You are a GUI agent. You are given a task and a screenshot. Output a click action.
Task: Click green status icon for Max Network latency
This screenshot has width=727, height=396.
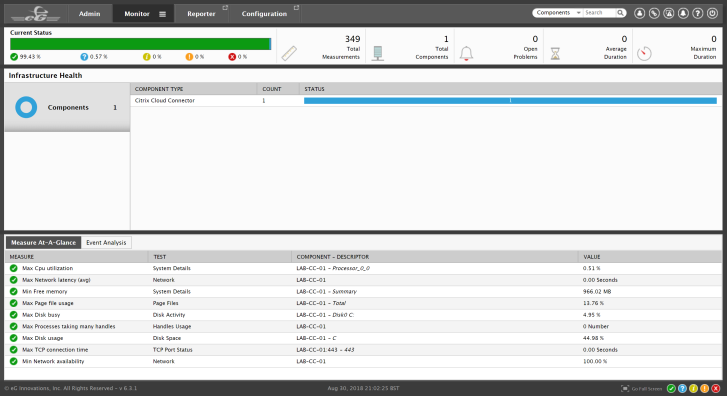tap(13, 280)
